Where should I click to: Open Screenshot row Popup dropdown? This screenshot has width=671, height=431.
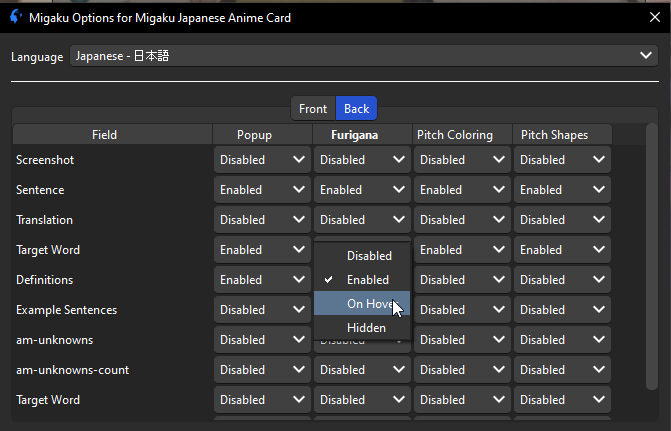[x=262, y=160]
